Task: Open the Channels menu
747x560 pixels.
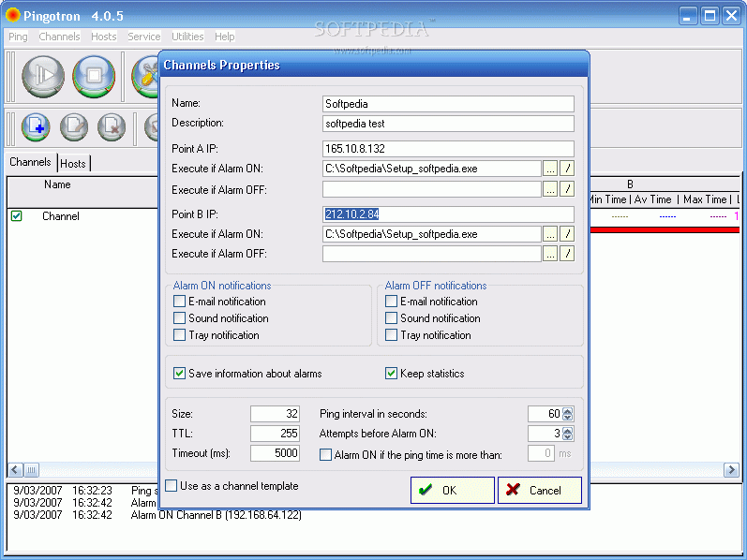Action: coord(59,37)
